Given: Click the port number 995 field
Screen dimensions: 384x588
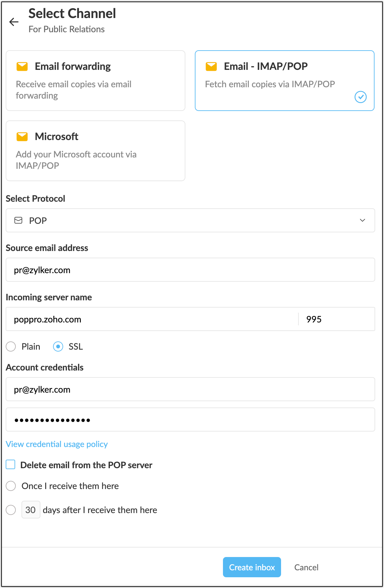Looking at the screenshot, I should [x=336, y=319].
